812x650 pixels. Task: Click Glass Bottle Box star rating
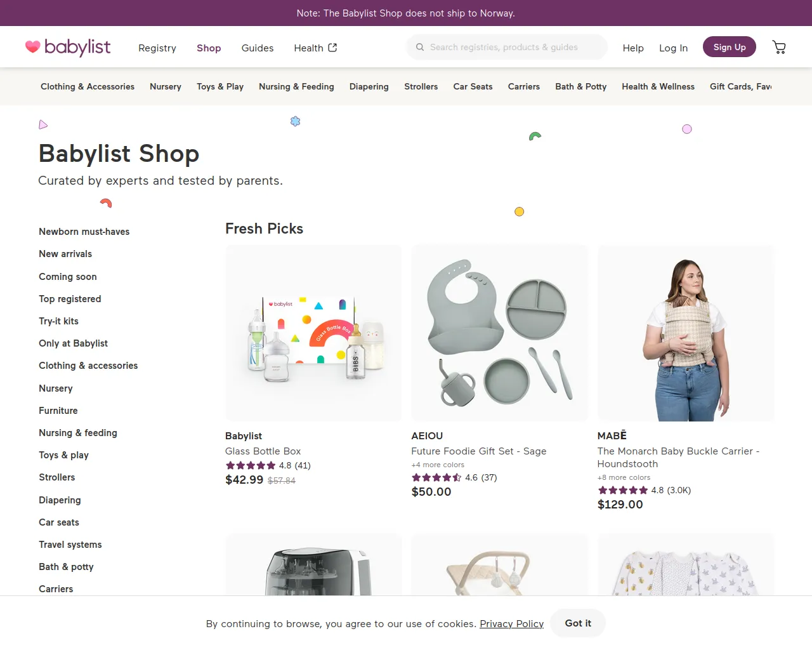[251, 465]
